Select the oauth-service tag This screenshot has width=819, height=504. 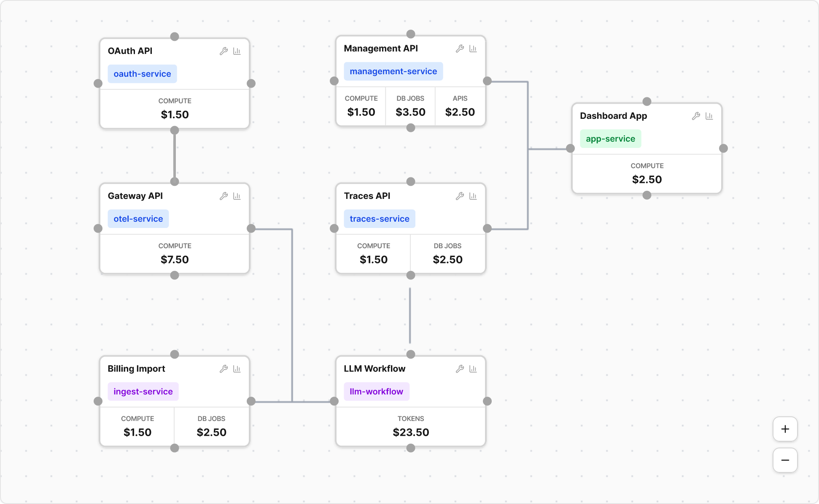tap(142, 74)
